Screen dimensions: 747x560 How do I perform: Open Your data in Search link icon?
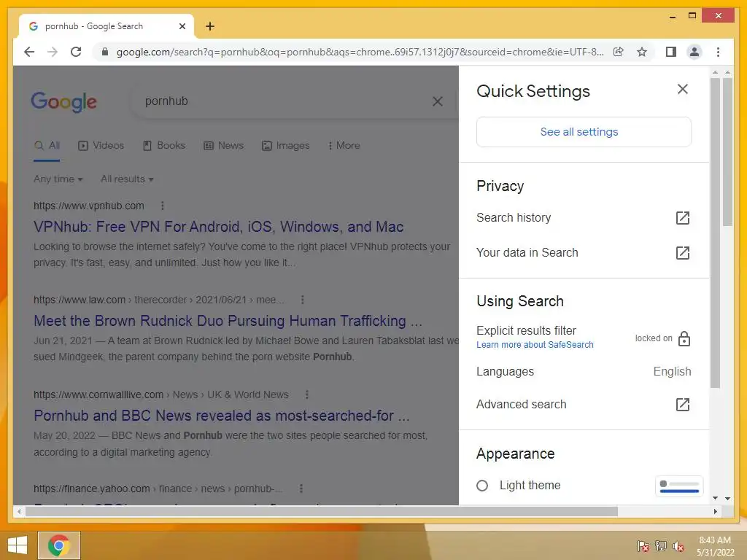coord(683,252)
